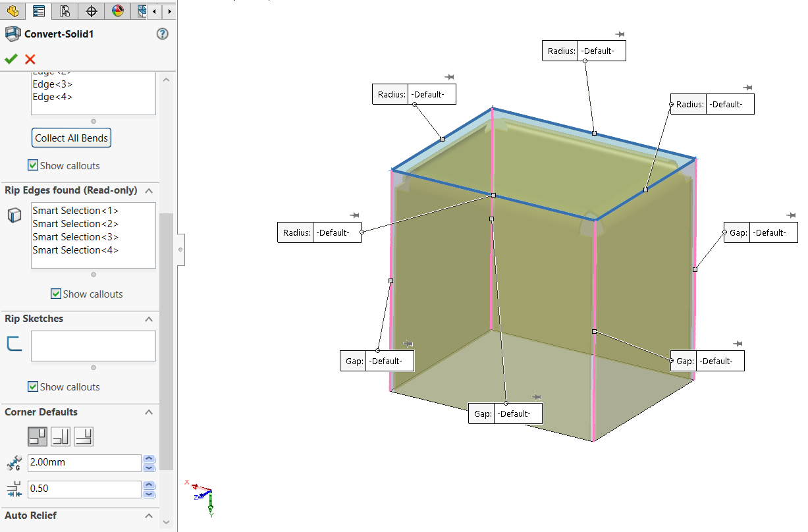Open help for Convert-Solid1
The image size is (808, 532).
pyautogui.click(x=163, y=34)
